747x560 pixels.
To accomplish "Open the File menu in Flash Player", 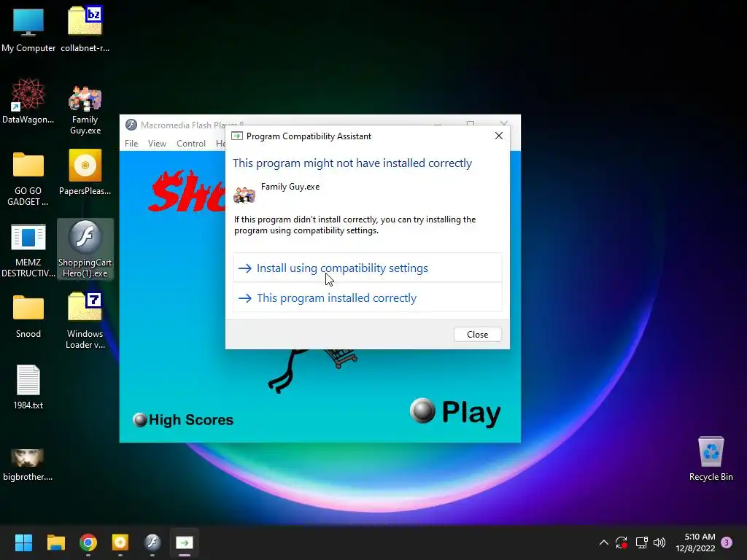I will 131,144.
